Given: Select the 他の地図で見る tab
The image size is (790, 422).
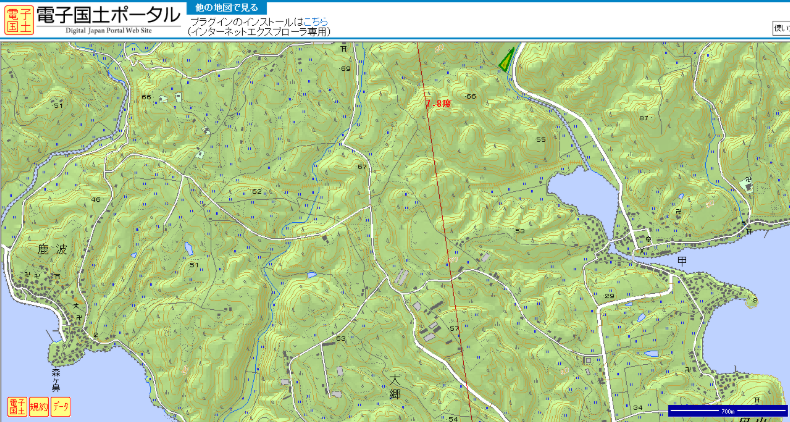Looking at the screenshot, I should click(x=226, y=8).
